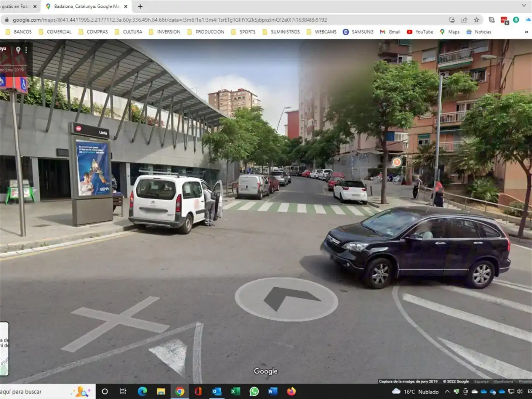Image resolution: width=532 pixels, height=399 pixels.
Task: Launch WhatsApp from the taskbar
Action: 254,392
